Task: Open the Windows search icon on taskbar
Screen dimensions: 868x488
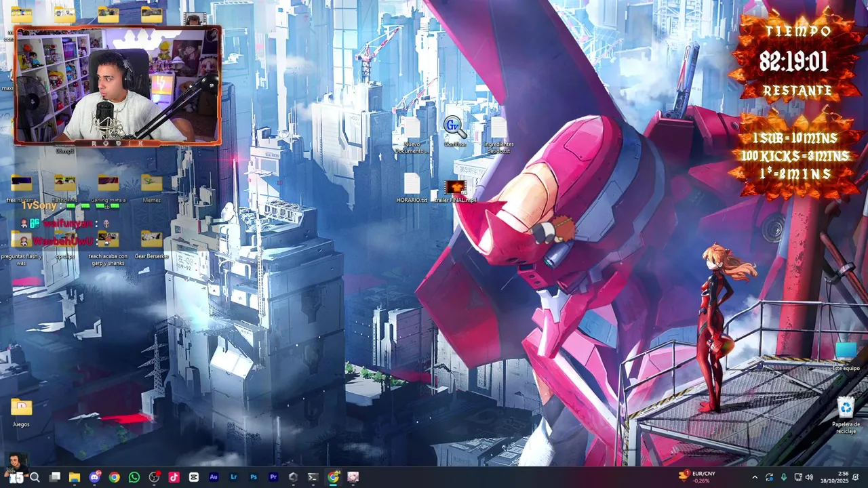Action: (35, 477)
